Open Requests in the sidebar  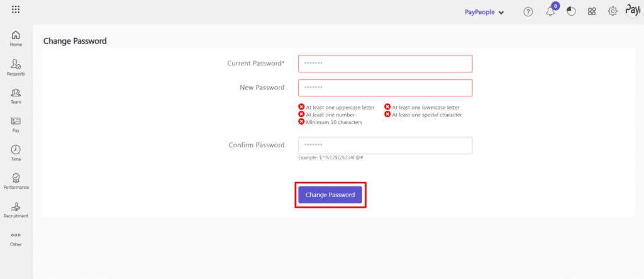[16, 67]
